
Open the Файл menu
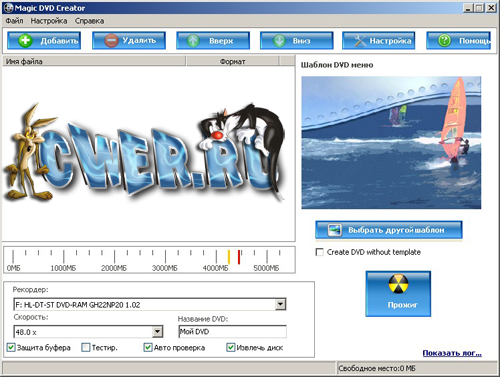14,21
